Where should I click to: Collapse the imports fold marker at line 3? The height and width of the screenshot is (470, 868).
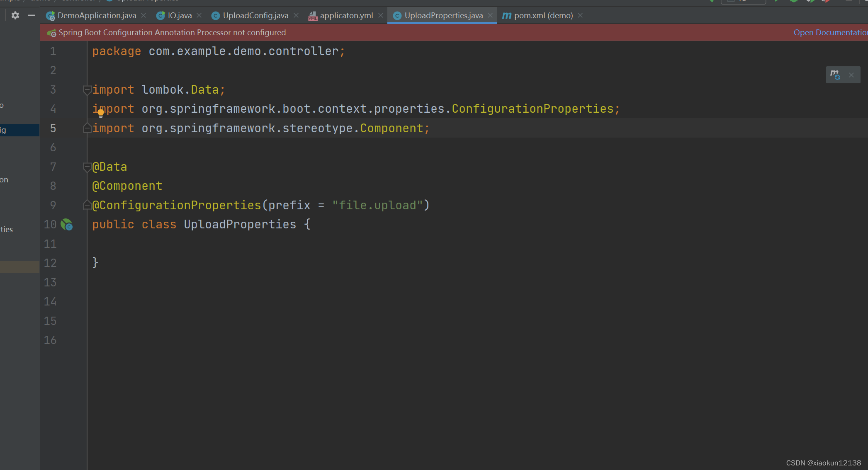[87, 90]
